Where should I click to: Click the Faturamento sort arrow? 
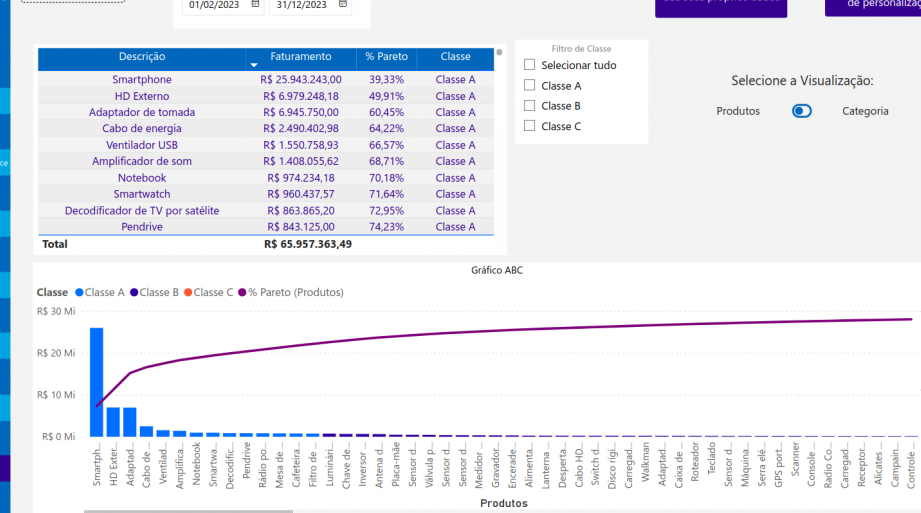(x=254, y=65)
